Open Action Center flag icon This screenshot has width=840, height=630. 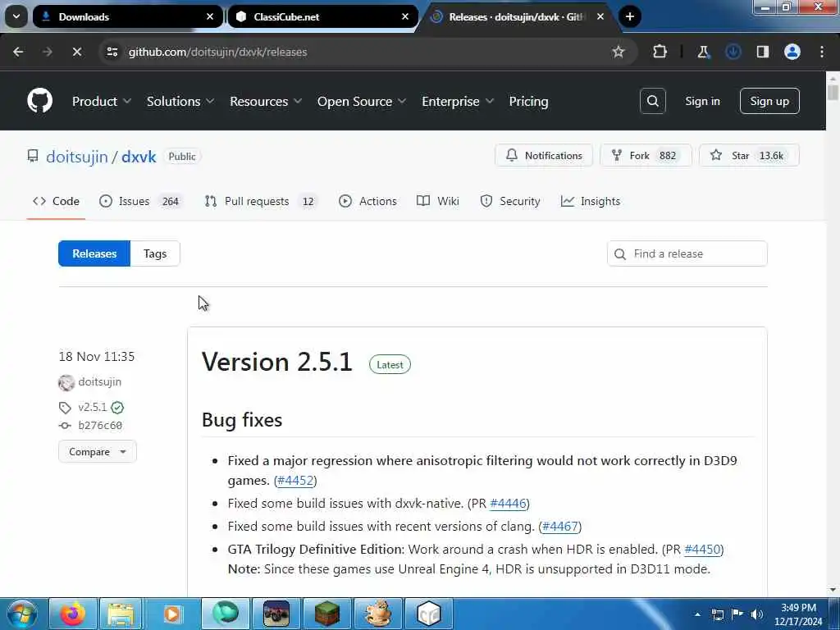737,614
